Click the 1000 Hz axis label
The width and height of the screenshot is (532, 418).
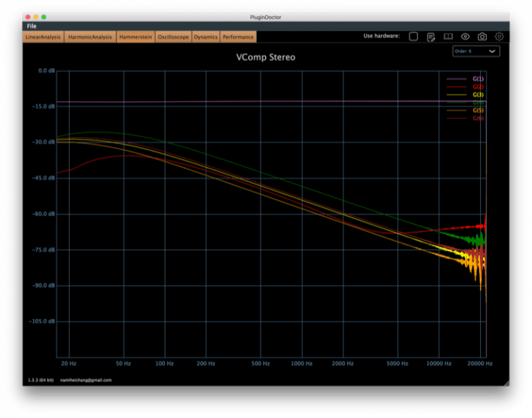point(301,363)
